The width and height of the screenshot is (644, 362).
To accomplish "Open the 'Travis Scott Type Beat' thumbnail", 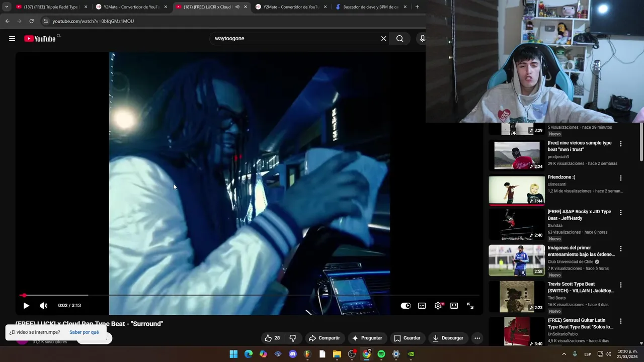I will pos(517,297).
